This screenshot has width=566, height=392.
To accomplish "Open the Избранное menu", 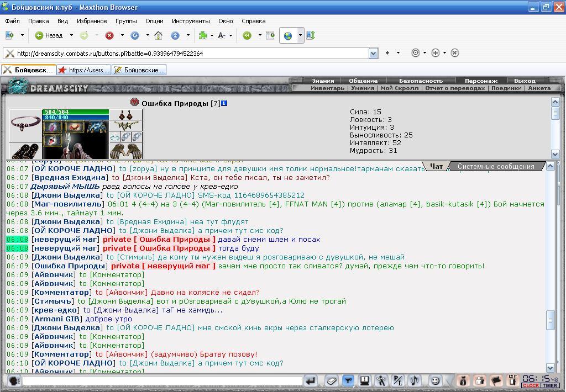I will [x=92, y=21].
